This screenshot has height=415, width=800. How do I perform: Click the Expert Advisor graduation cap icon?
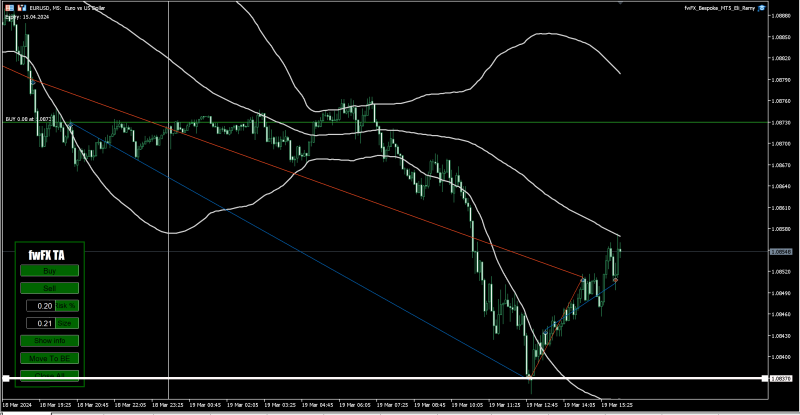(762, 8)
